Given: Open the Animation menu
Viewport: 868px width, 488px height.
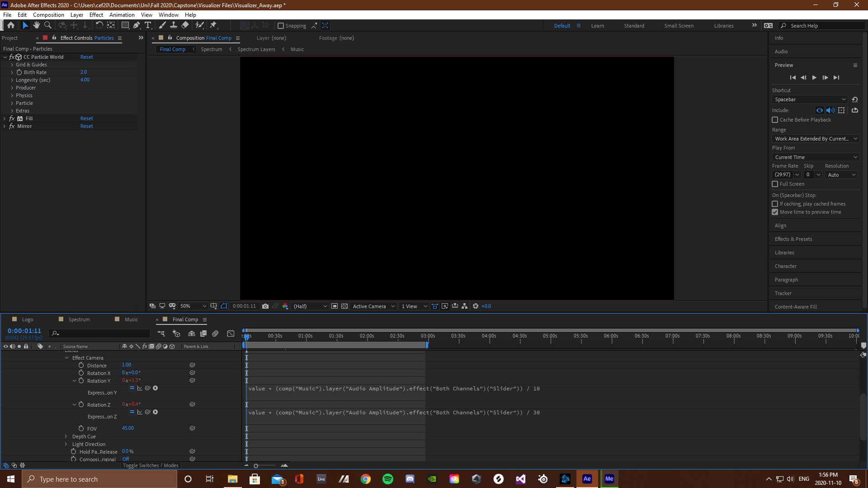Looking at the screenshot, I should tap(122, 15).
